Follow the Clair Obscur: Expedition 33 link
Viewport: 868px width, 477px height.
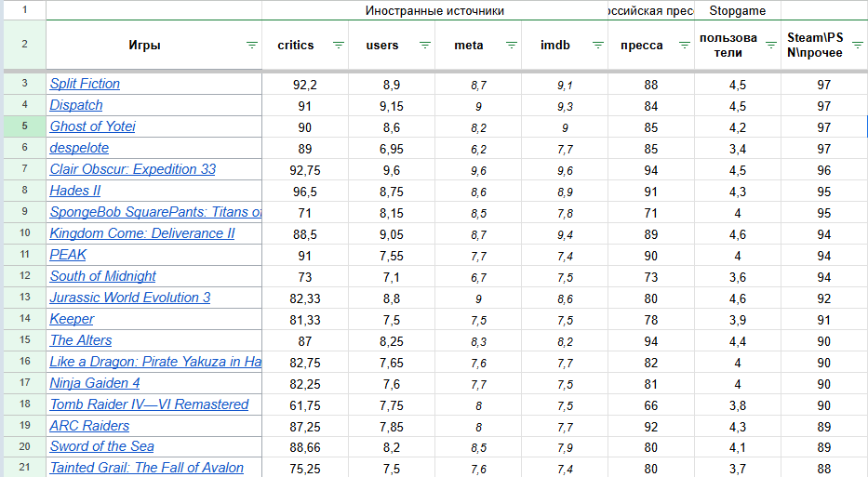coord(132,169)
